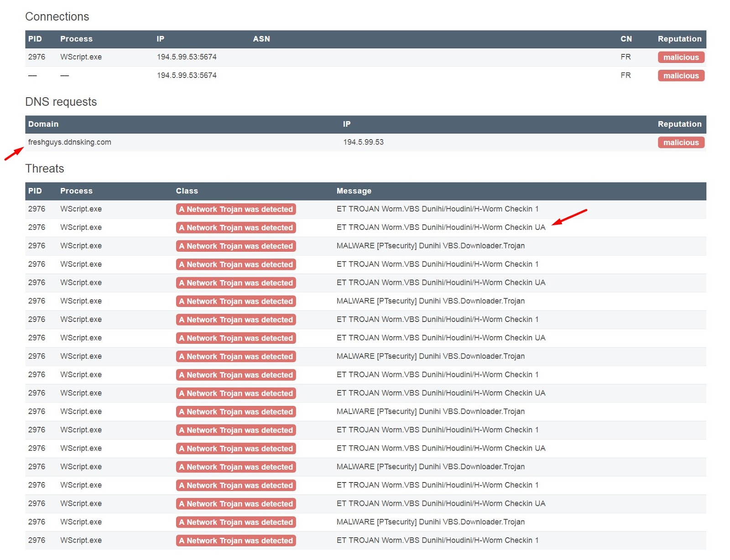This screenshot has height=560, width=730.
Task: Click the Class column header to sort threats
Action: (x=186, y=191)
